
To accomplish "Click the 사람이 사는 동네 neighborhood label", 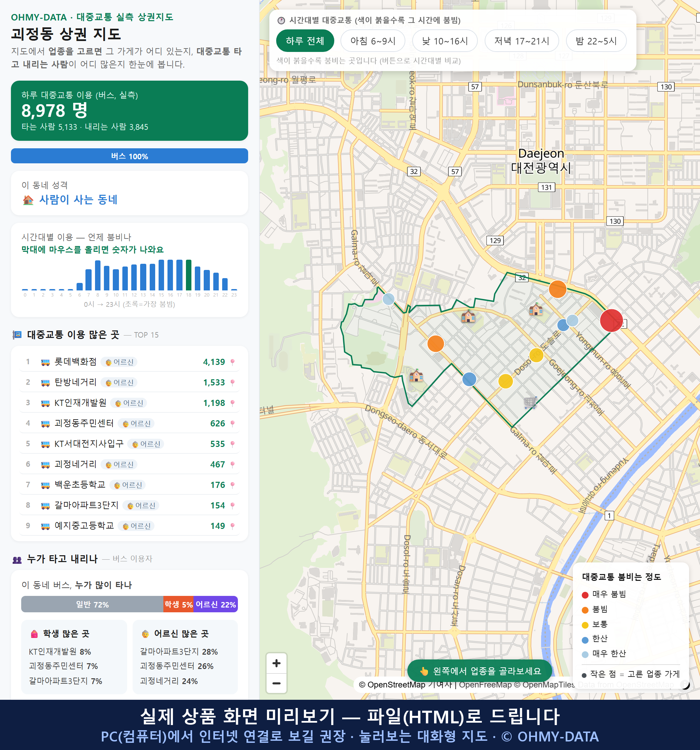I will [x=78, y=200].
